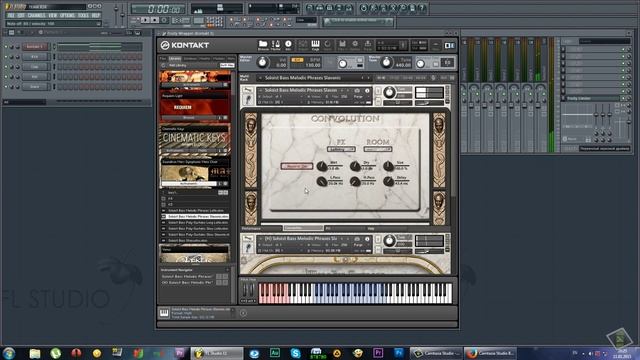Toggle the Reverse Bar button in Convolution
640x360 pixels.
[297, 166]
